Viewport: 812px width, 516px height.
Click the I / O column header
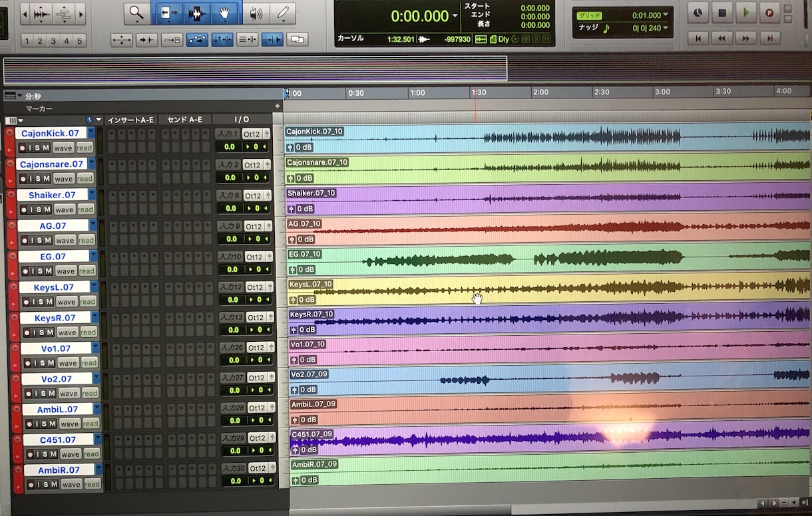(242, 120)
